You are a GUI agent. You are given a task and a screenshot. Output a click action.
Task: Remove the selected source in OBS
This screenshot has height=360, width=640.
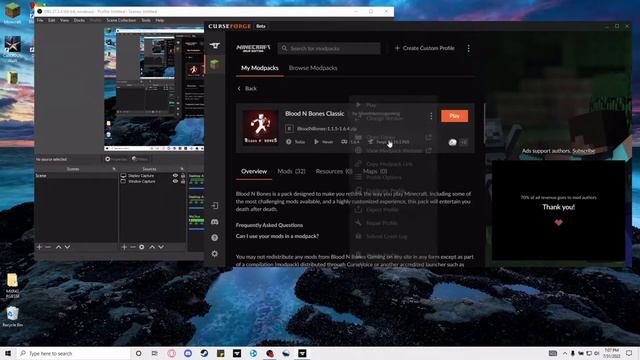coord(133,247)
